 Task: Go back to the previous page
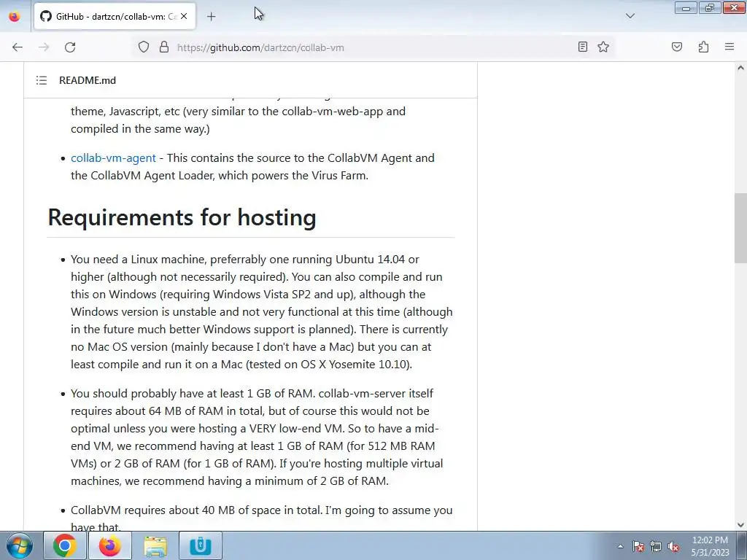[18, 47]
